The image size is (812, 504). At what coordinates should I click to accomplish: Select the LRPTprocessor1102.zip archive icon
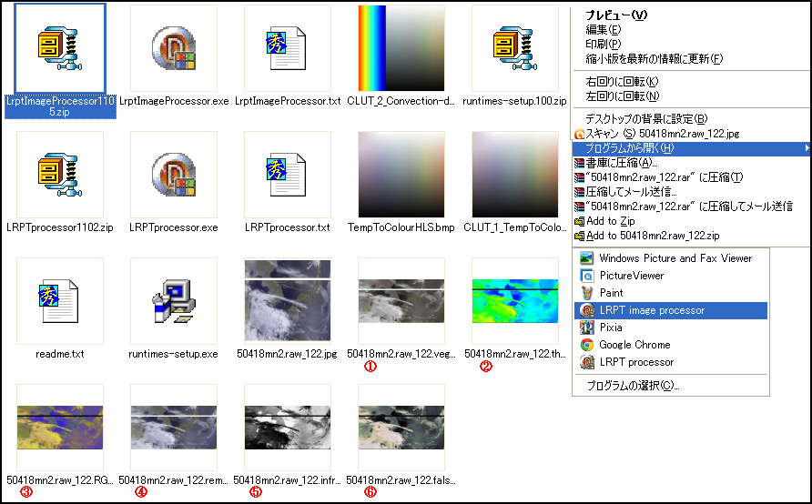click(x=60, y=175)
